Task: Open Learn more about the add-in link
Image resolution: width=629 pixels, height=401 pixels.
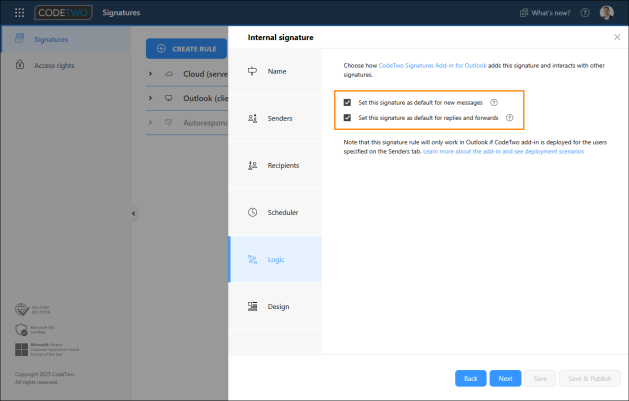Action: pos(503,152)
